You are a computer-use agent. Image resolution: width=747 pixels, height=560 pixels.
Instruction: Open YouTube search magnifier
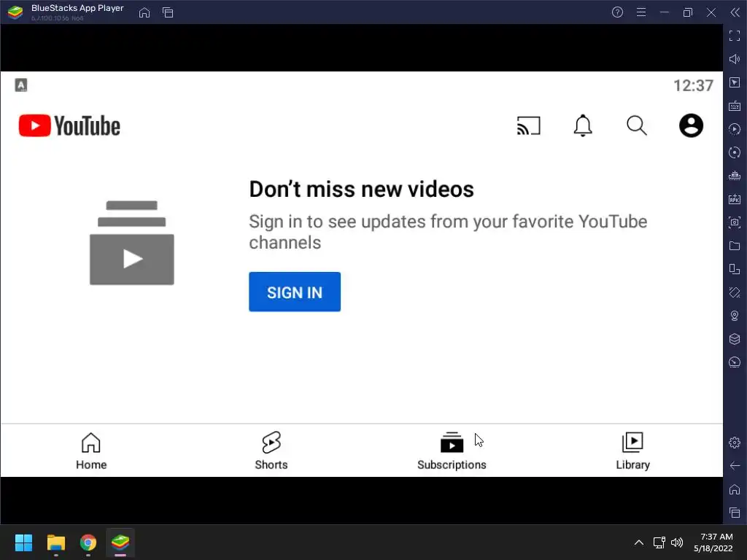coord(636,125)
